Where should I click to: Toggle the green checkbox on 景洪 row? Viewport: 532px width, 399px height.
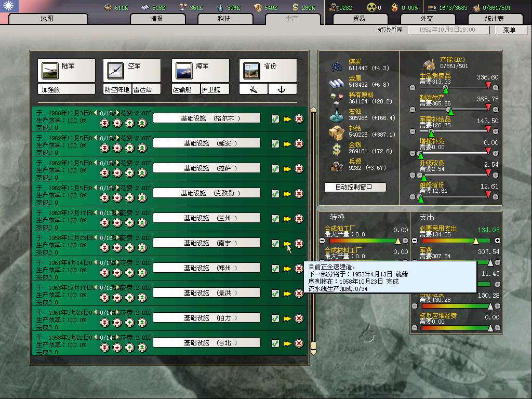tap(275, 294)
